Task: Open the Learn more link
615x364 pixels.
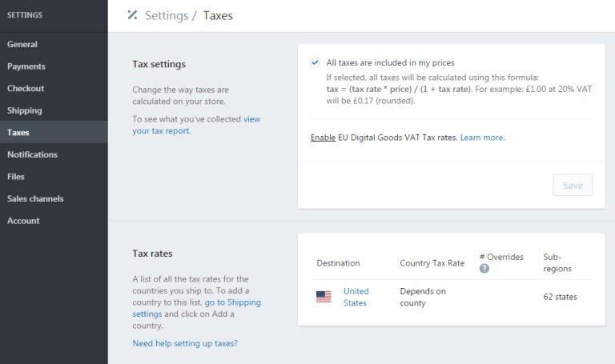Action: click(x=482, y=138)
